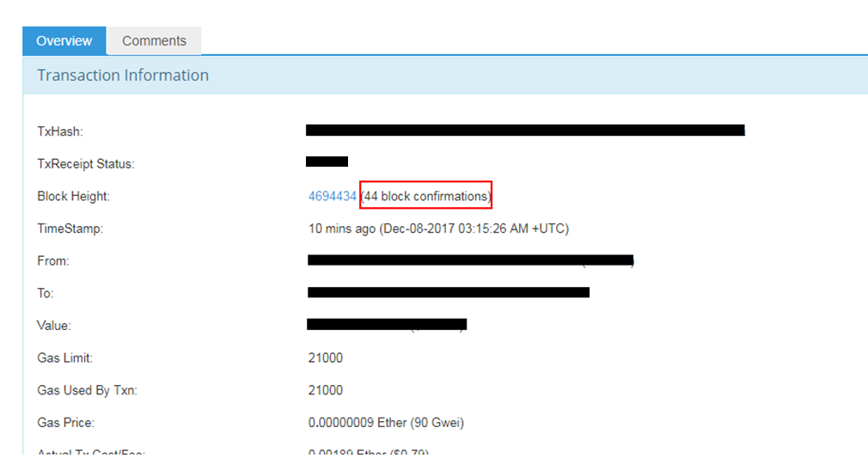Image resolution: width=868 pixels, height=458 pixels.
Task: Click the Transaction Information header
Action: (123, 76)
